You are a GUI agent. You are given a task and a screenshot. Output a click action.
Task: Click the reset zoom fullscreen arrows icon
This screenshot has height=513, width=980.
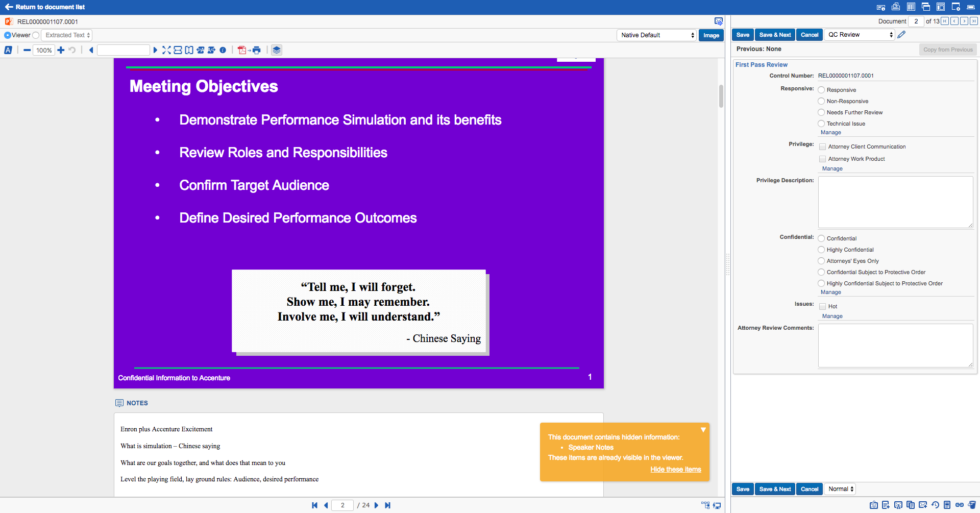point(166,50)
